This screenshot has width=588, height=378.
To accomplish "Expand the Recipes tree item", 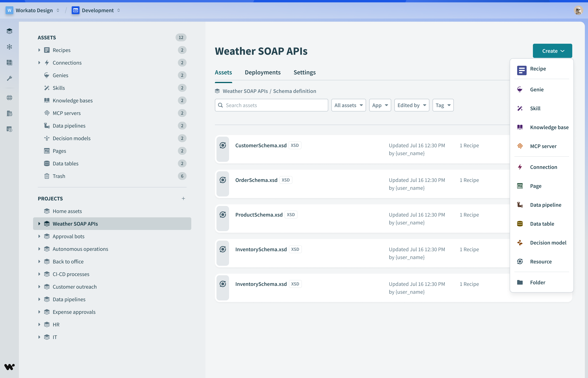I will (x=39, y=50).
